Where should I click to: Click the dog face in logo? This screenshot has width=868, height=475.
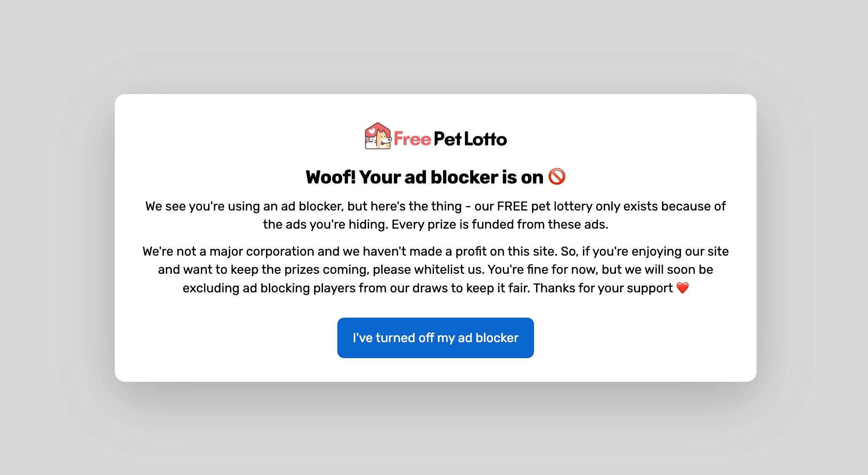(383, 138)
